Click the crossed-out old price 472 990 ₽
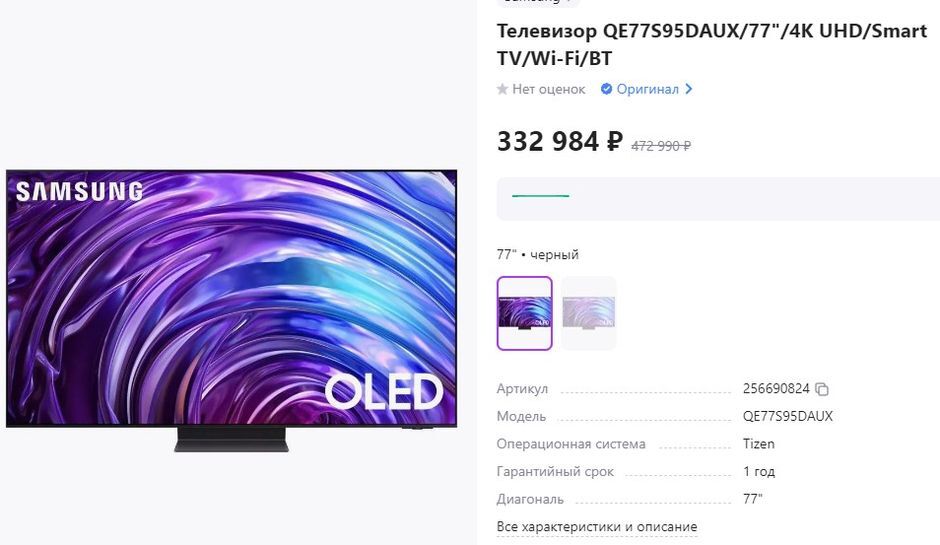This screenshot has width=940, height=545. coord(661,146)
